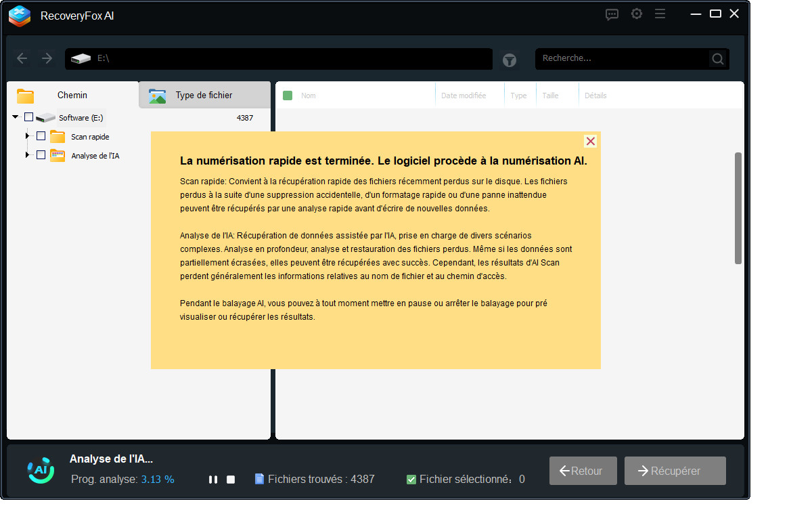The image size is (812, 508).
Task: Click the Software (E:) drive icon
Action: pos(45,117)
